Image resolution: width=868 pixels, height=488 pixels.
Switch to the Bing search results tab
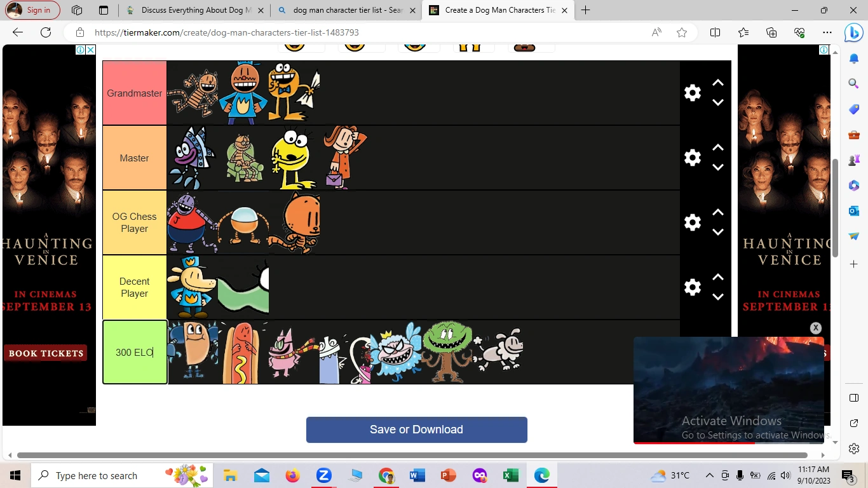pos(345,10)
